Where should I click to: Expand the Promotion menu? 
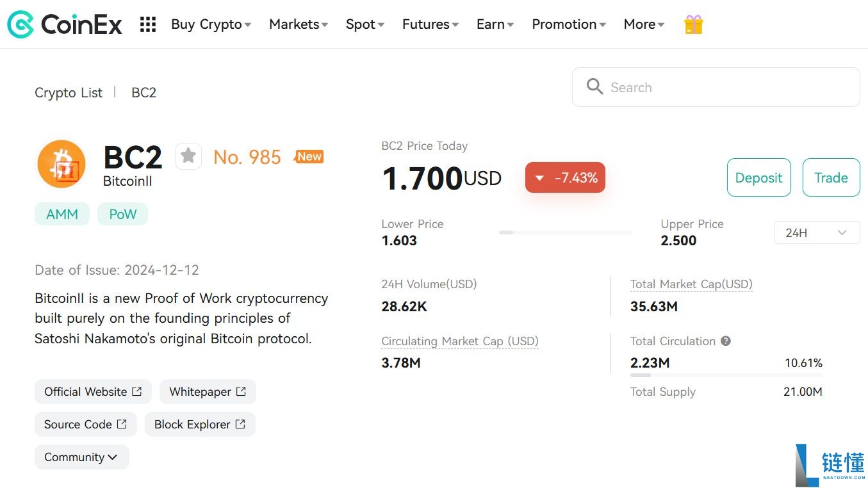pos(569,24)
